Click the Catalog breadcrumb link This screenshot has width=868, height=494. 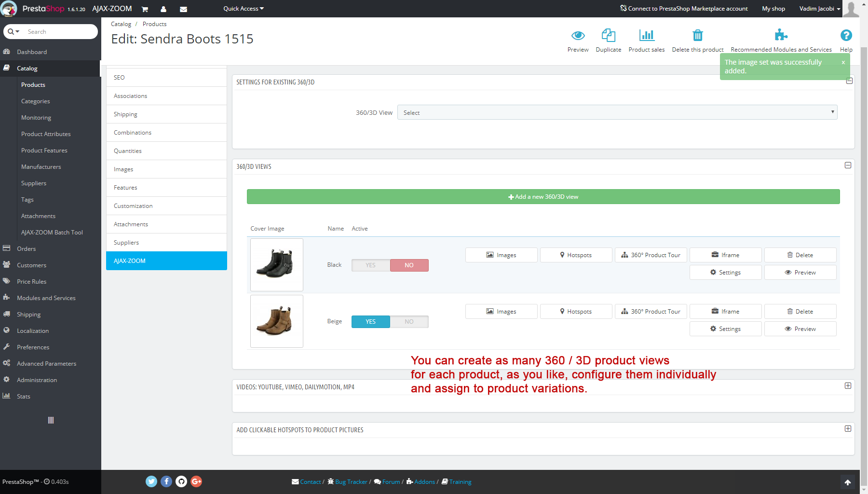[x=121, y=24]
